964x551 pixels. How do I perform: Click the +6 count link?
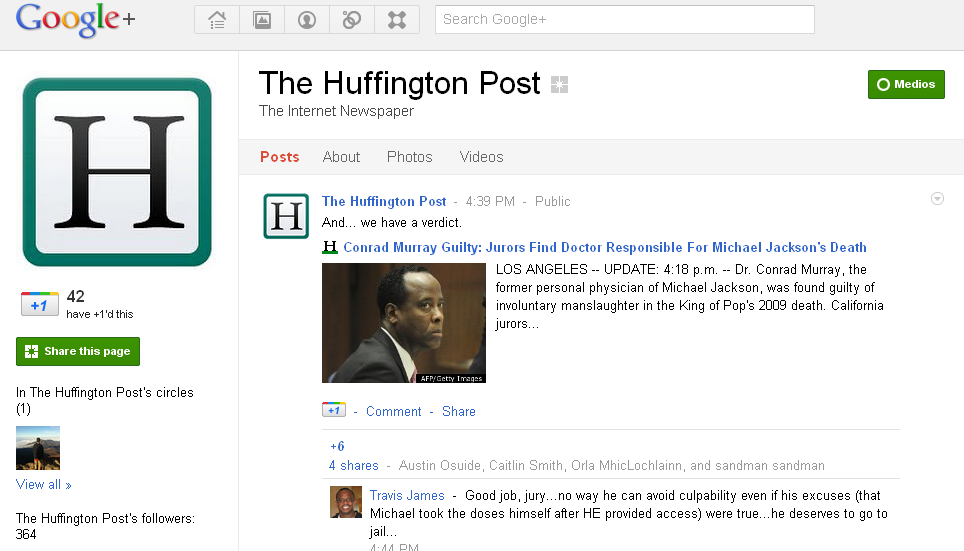click(x=337, y=446)
